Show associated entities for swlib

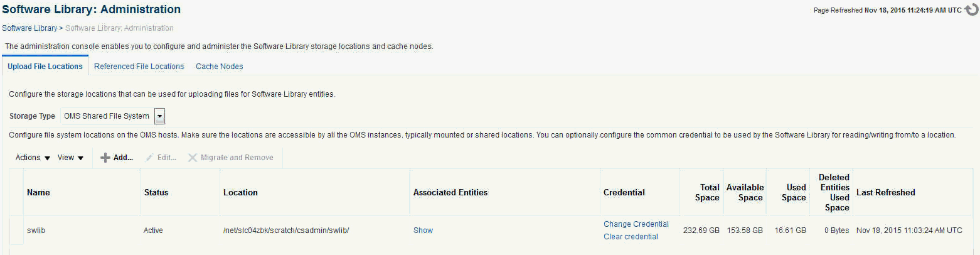[423, 231]
